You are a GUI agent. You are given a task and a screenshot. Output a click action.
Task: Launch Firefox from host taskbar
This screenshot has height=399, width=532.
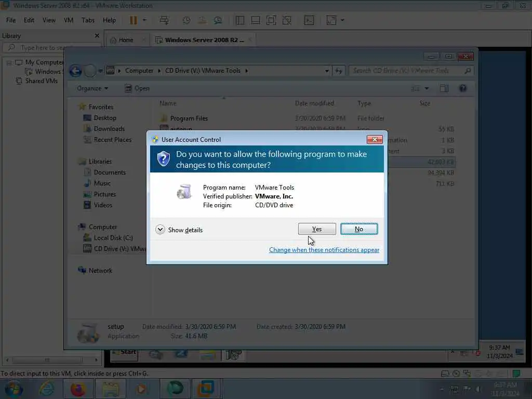tap(78, 389)
